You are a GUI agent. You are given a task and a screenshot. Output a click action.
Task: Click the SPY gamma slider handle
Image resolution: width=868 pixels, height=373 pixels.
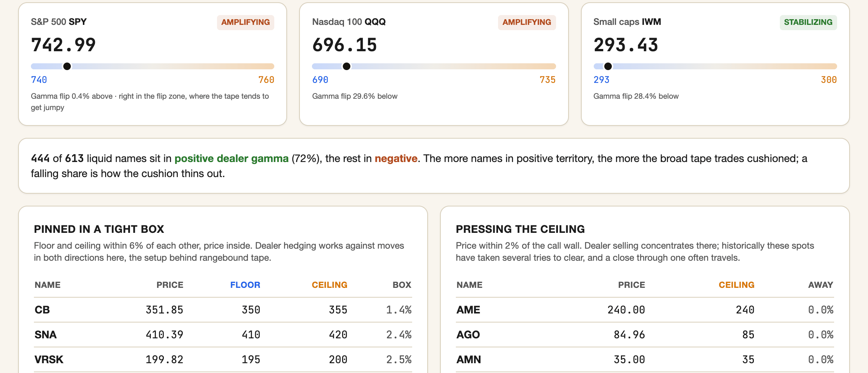pyautogui.click(x=67, y=66)
